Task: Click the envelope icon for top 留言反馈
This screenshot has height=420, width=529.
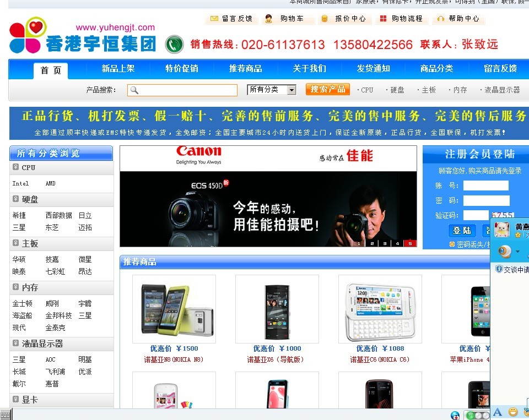Action: [214, 19]
